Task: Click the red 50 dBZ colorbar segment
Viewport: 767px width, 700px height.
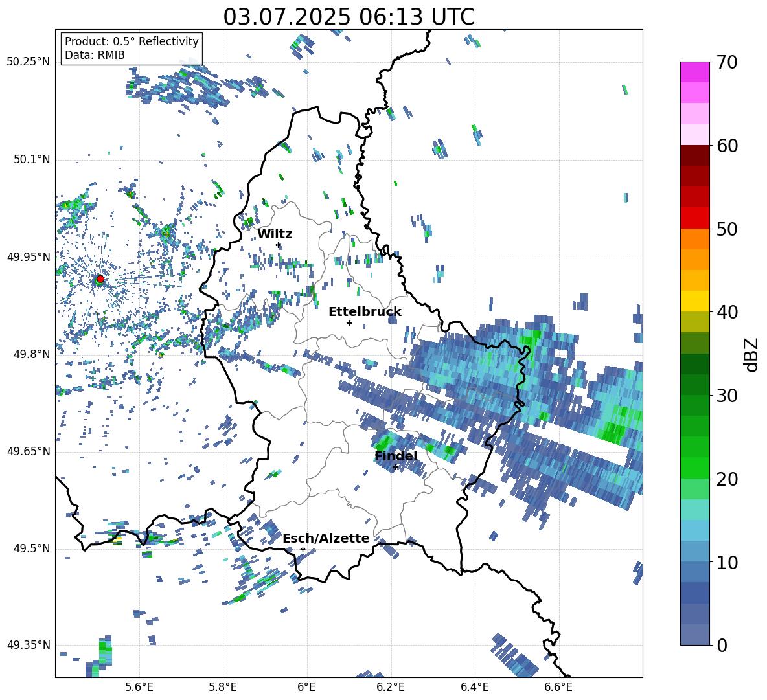Action: [694, 218]
